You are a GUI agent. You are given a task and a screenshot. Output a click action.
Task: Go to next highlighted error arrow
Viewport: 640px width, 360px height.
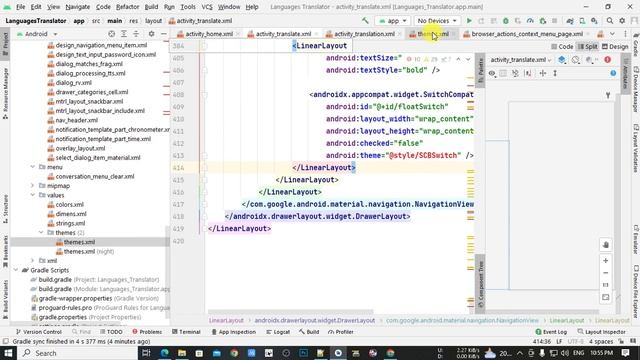tap(468, 59)
